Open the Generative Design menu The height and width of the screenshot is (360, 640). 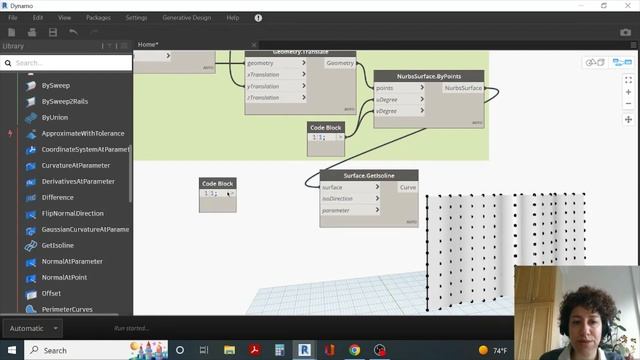[x=187, y=18]
